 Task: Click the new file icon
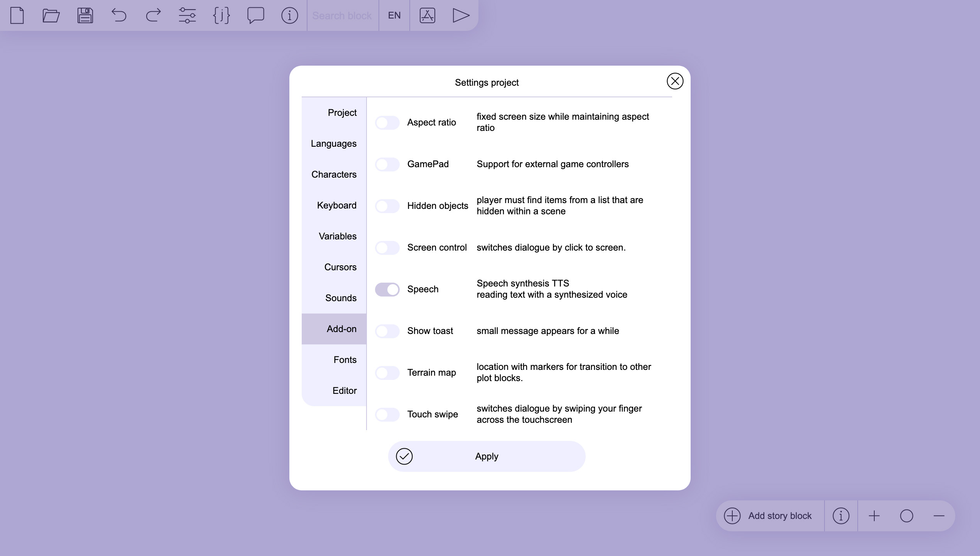[17, 15]
